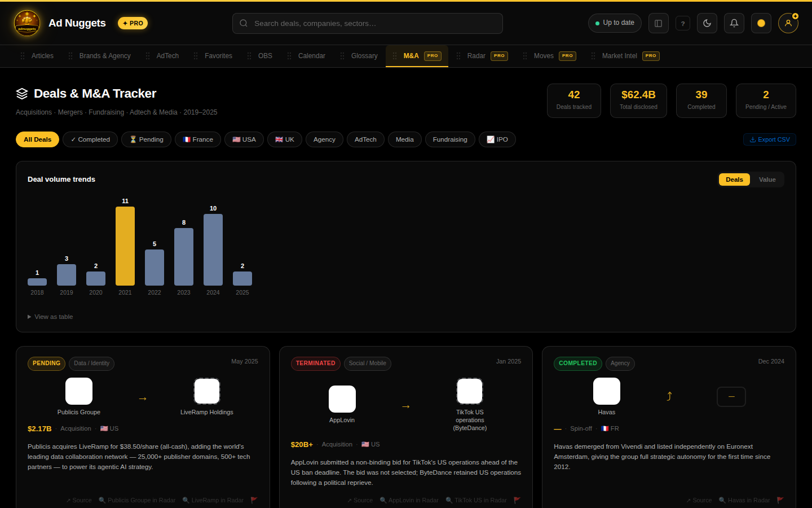Open the Glossary tab
The width and height of the screenshot is (812, 508).
[364, 56]
